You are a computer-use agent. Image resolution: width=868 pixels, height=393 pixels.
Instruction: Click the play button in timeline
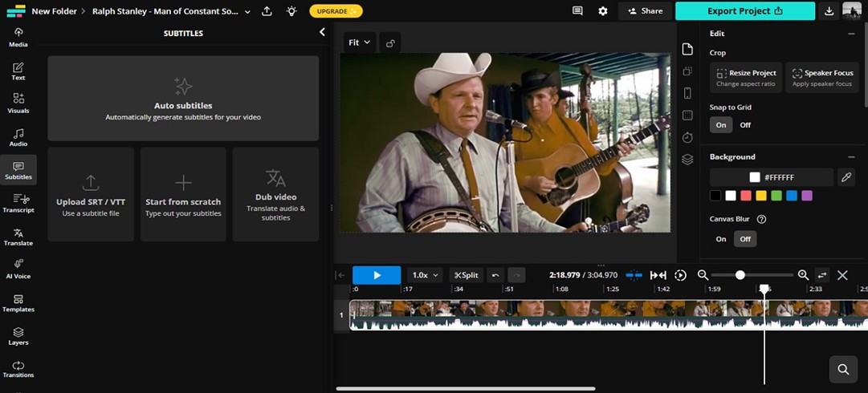tap(376, 275)
